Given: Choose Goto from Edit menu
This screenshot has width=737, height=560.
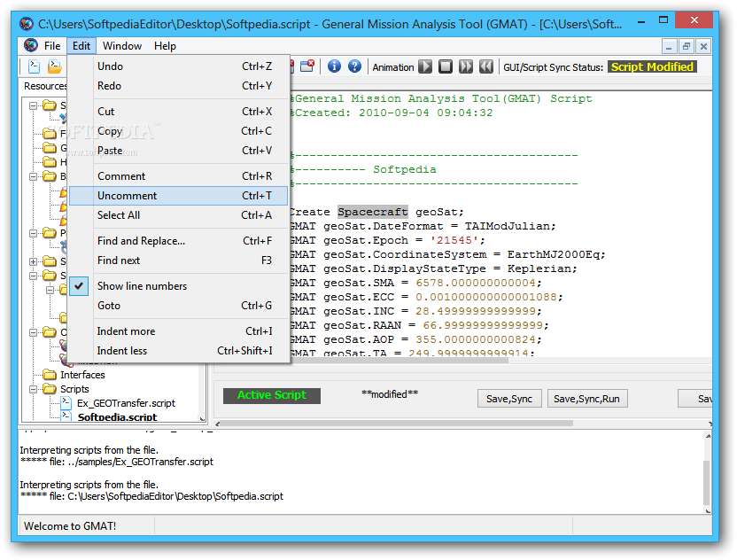Looking at the screenshot, I should [x=179, y=305].
